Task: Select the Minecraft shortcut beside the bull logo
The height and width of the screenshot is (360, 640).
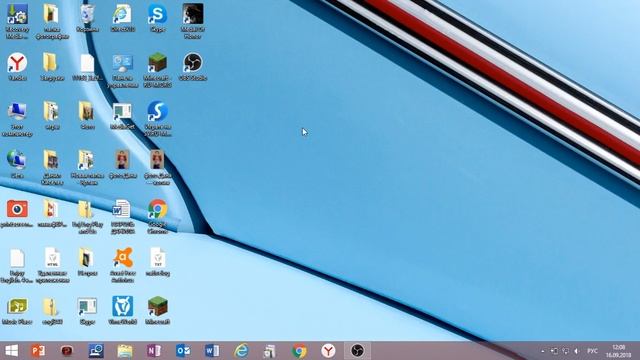Action: click(158, 311)
